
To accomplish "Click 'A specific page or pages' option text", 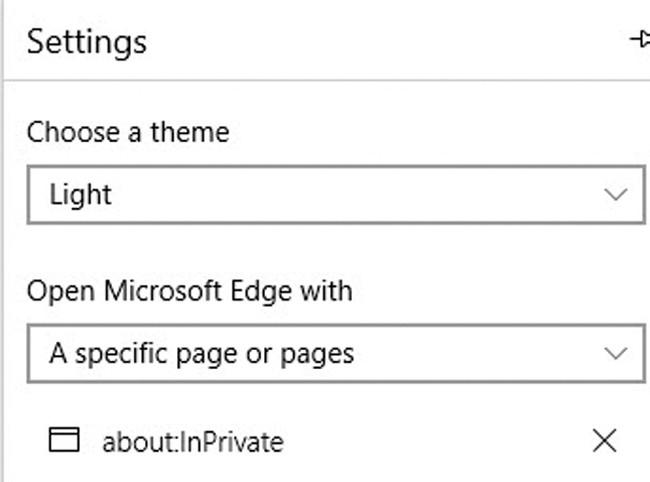I will click(x=201, y=354).
